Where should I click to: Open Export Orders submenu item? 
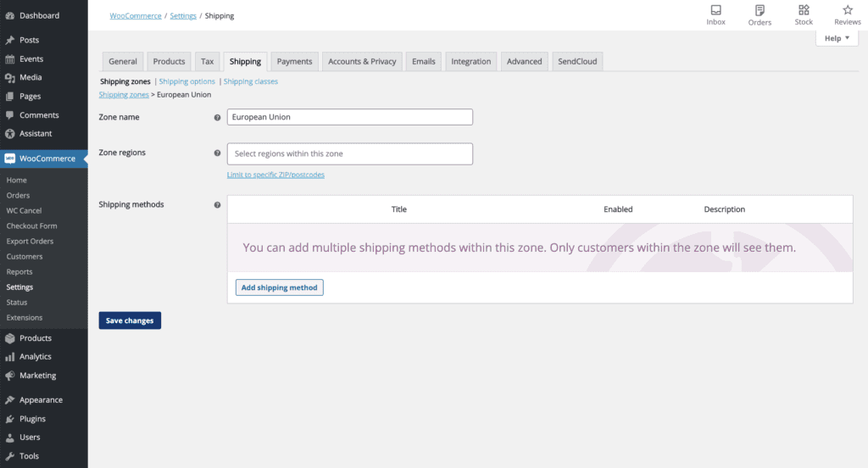[x=30, y=242]
